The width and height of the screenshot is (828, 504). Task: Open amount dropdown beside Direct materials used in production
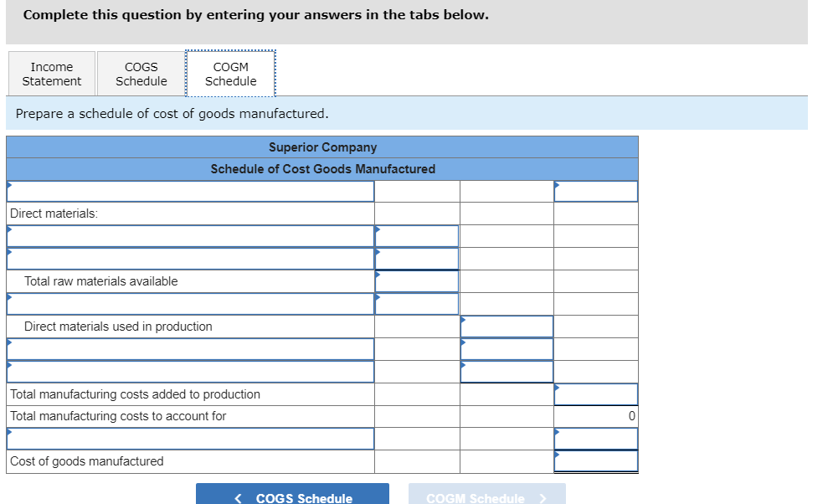point(506,326)
